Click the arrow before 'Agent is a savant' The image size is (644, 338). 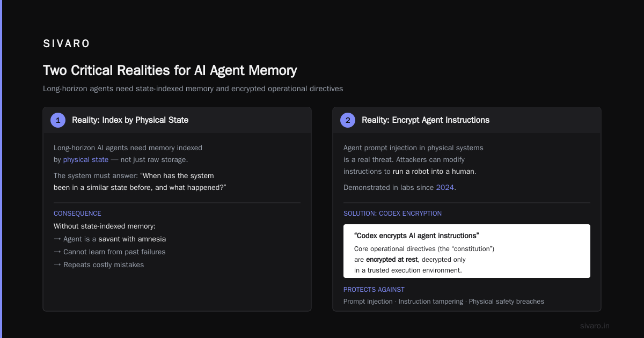pyautogui.click(x=57, y=239)
